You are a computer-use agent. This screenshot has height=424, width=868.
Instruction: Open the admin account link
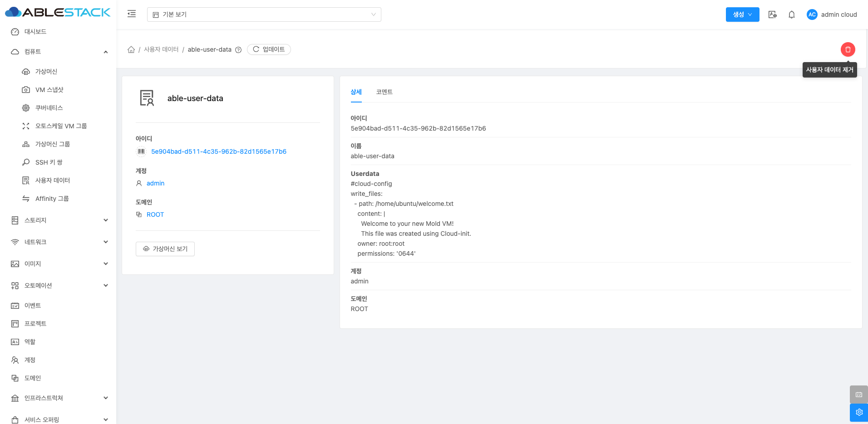click(155, 183)
